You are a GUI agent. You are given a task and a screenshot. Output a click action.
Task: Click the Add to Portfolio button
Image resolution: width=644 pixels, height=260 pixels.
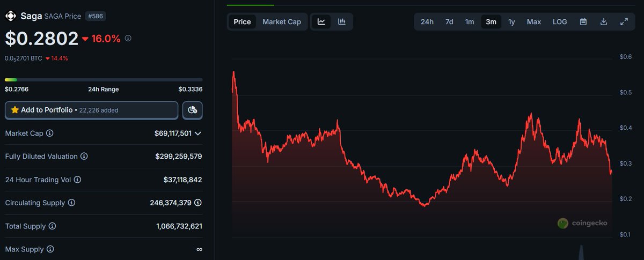92,110
